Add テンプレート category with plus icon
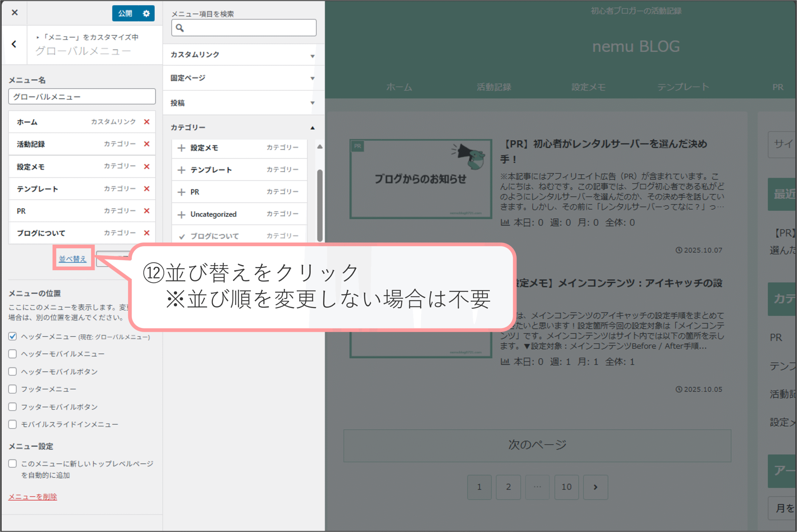797x532 pixels. tap(182, 170)
